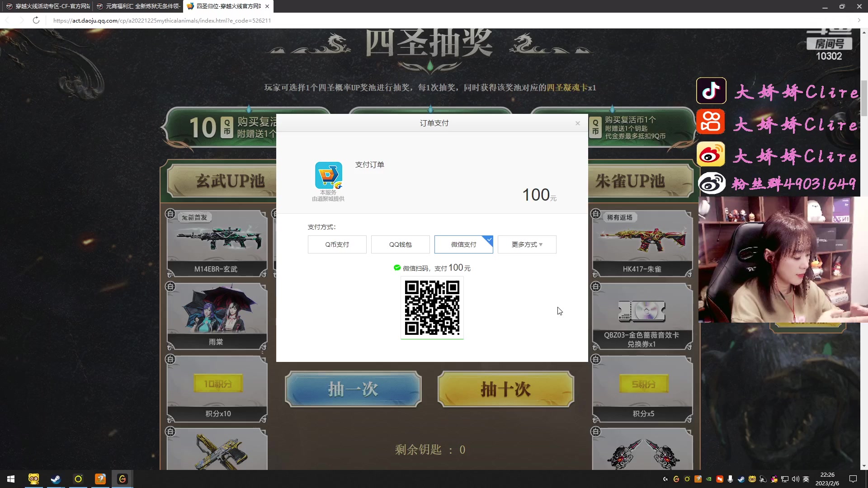Click the Weibo logo beside third 大娇娇 name
The image size is (868, 488).
tap(711, 155)
